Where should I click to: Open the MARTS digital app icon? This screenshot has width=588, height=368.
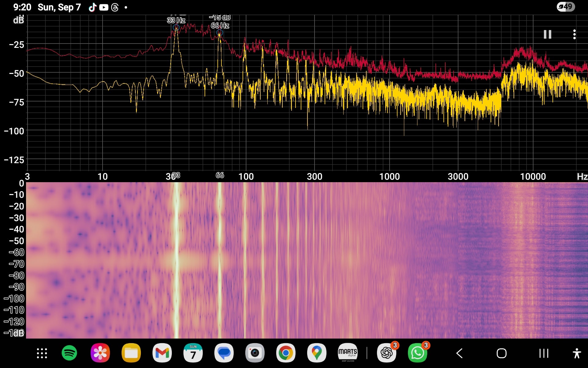[x=348, y=353]
